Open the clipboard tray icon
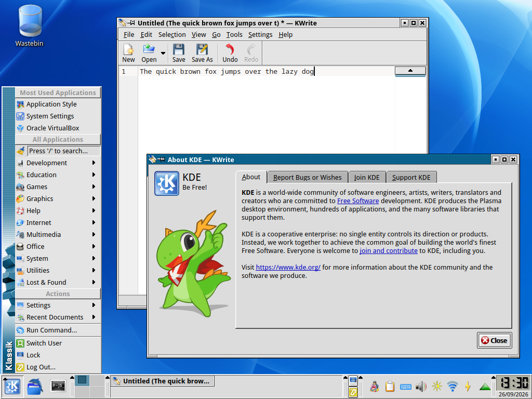The image size is (532, 399). click(x=390, y=386)
